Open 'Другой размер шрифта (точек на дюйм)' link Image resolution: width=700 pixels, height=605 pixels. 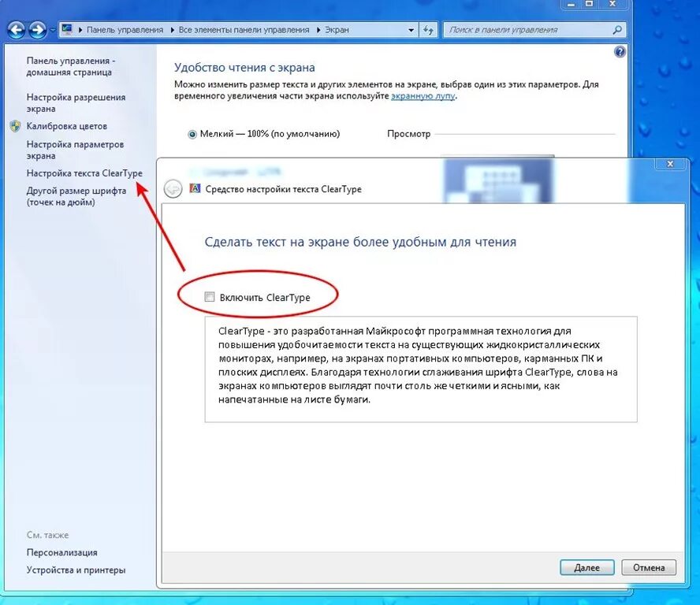[76, 197]
